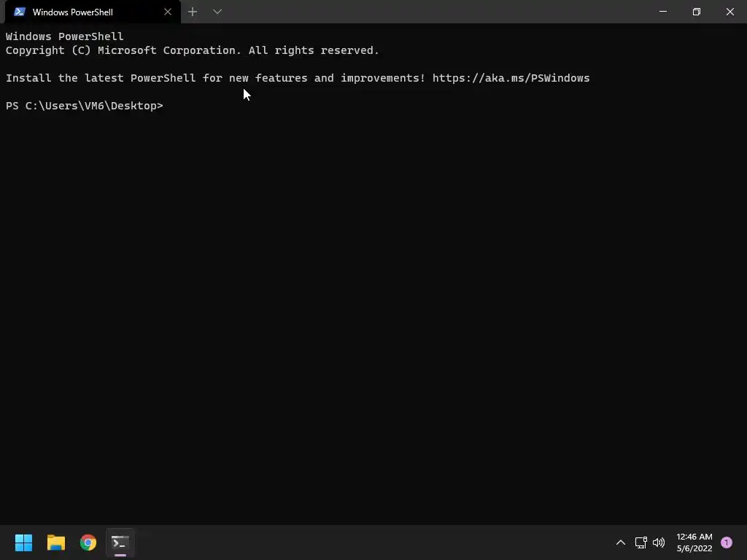Close the Windows PowerShell tab

click(168, 12)
